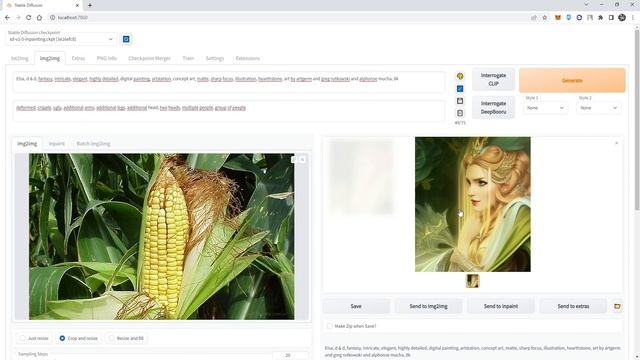The image size is (640, 360).
Task: Click the Generate button
Action: pos(572,80)
